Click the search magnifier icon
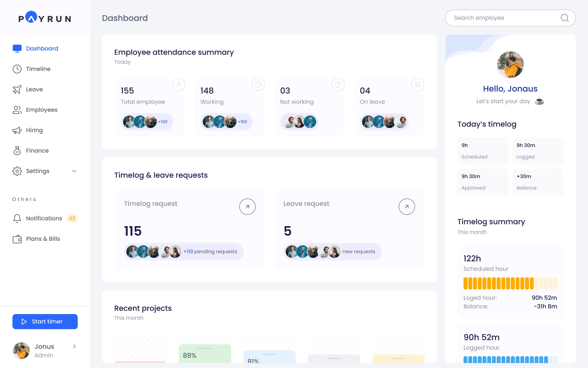Screen dimensions: 588x368 (x=565, y=18)
